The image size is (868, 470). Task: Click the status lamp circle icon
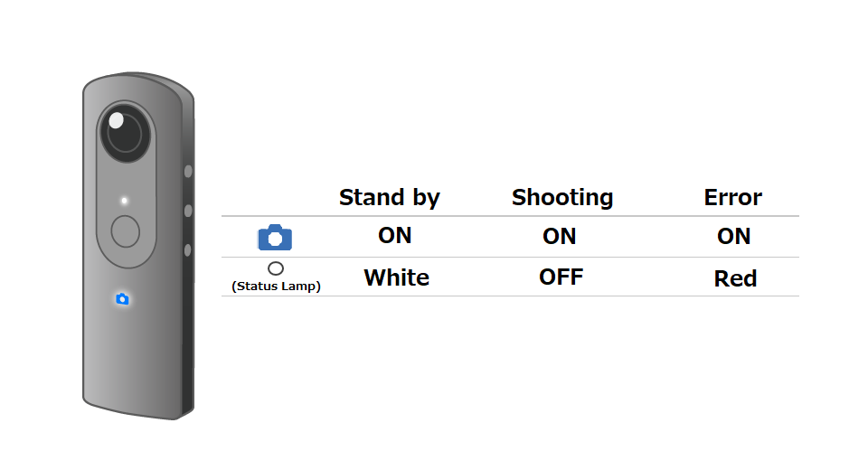(x=276, y=268)
